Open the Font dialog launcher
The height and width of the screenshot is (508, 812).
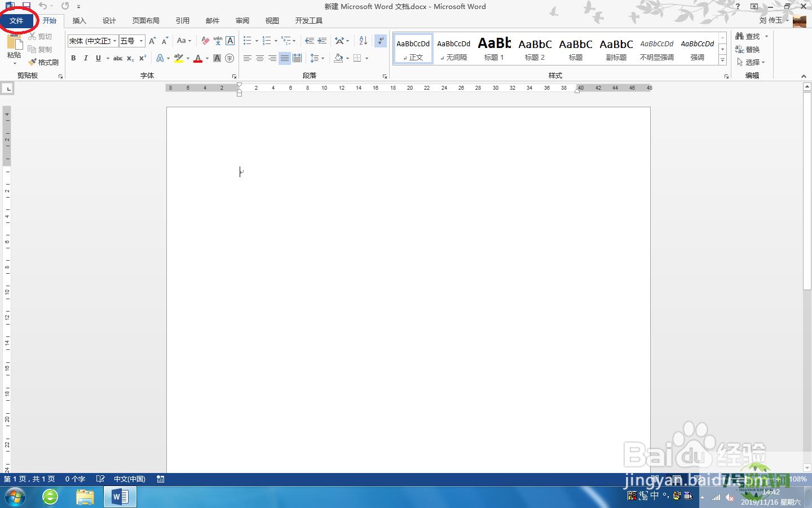click(234, 76)
